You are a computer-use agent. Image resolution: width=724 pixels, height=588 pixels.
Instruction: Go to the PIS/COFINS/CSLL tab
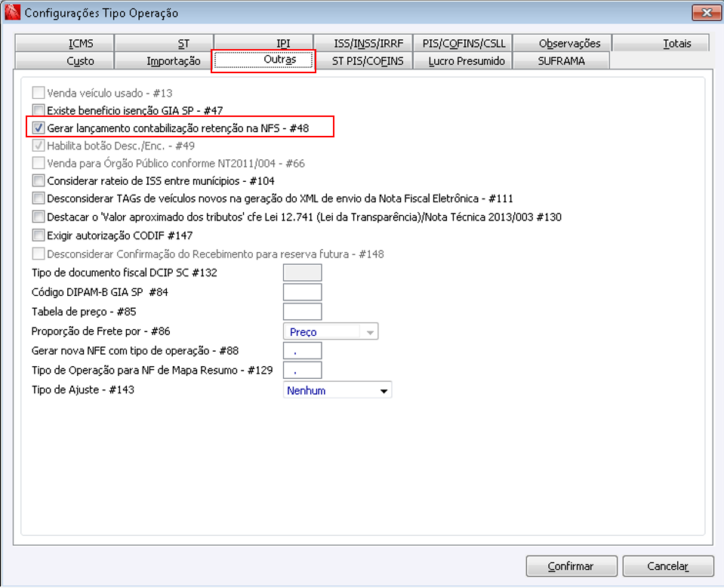(x=463, y=43)
